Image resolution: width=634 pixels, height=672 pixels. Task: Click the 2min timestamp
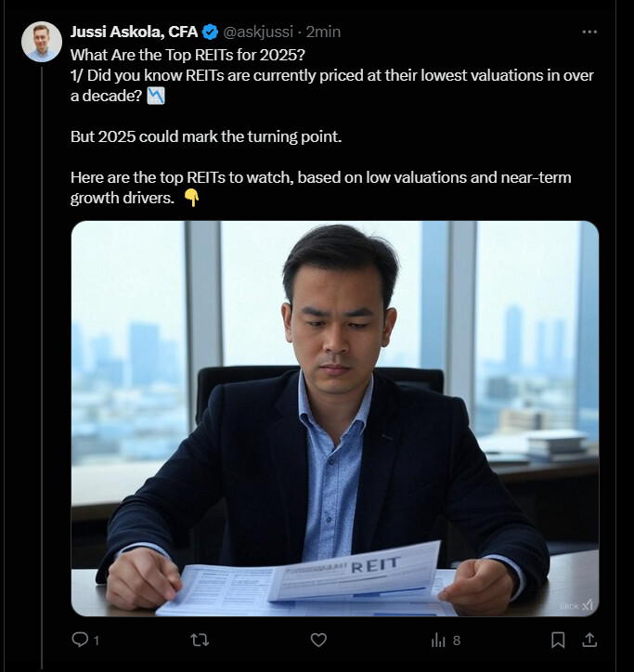tap(324, 32)
